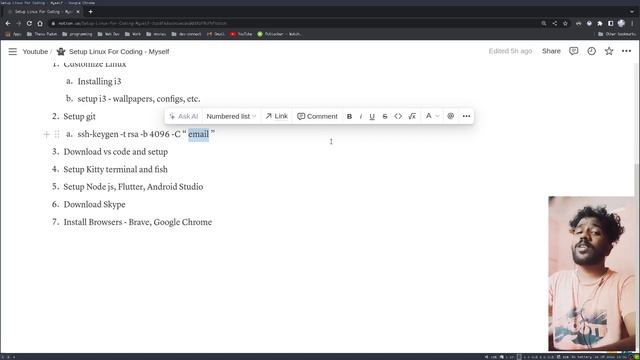Open the tab search dropdown arrow
640x360 pixels.
tap(632, 12)
